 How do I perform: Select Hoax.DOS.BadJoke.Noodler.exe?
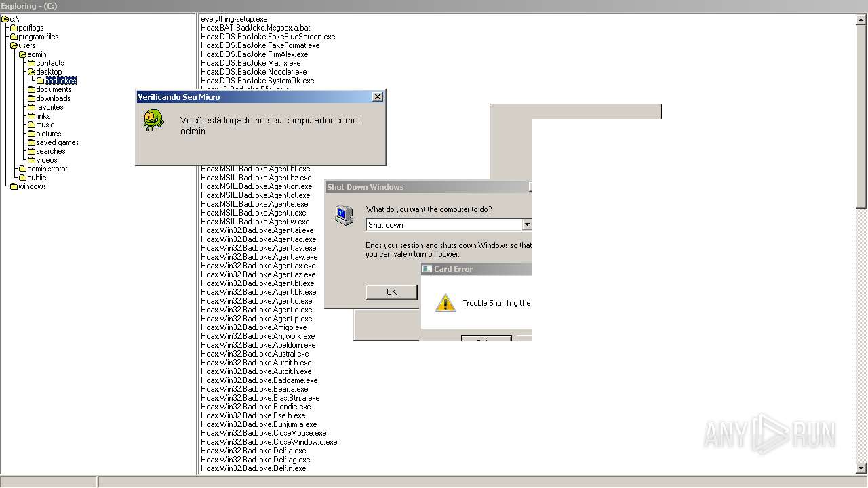pyautogui.click(x=254, y=72)
